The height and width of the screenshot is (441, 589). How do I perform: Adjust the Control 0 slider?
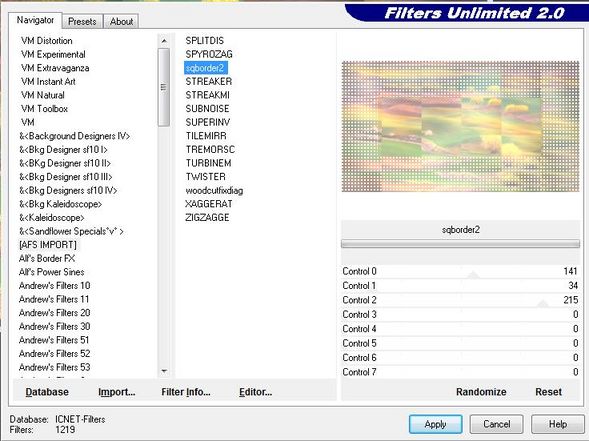point(473,275)
